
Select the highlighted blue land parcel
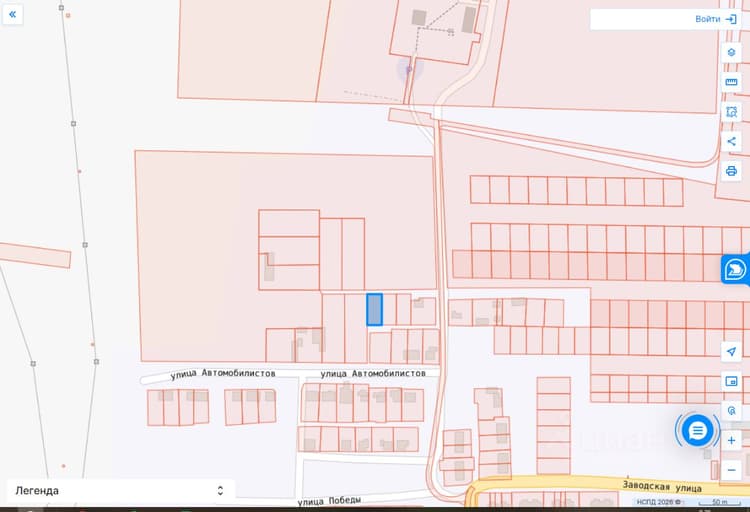[x=375, y=310]
